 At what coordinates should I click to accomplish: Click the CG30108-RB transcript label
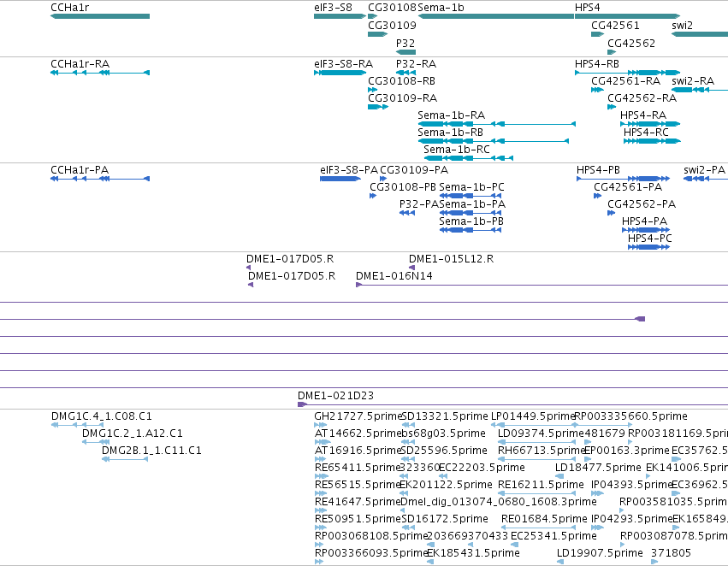click(x=401, y=81)
